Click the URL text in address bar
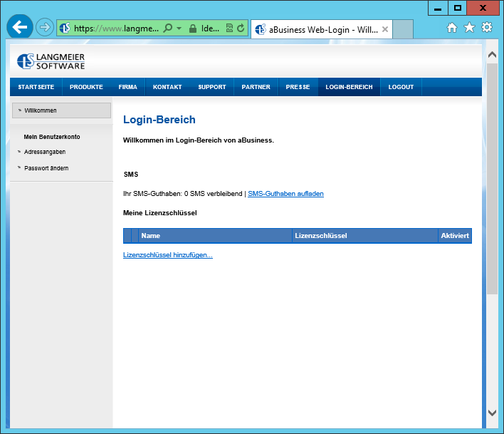Screen dimensions: 504x434 [116, 29]
